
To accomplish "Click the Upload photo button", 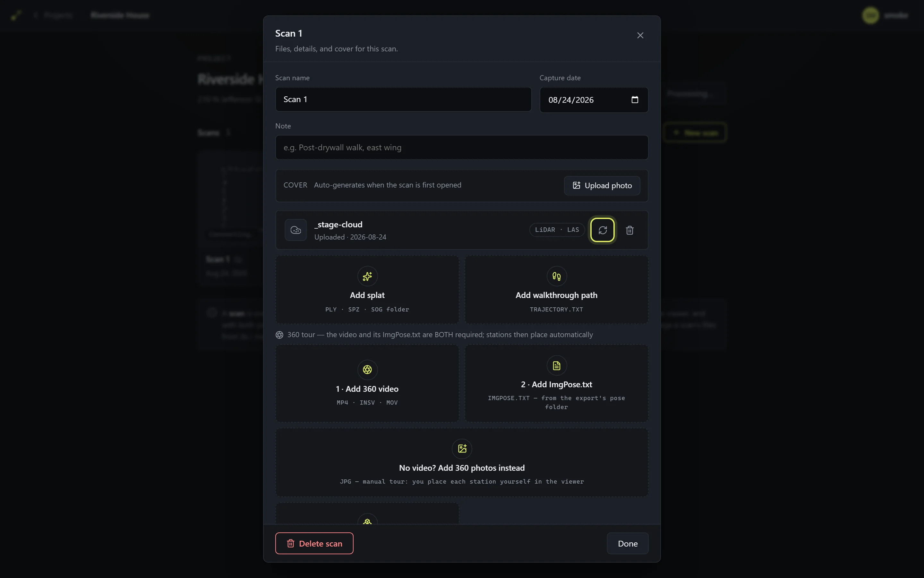I will 602,186.
